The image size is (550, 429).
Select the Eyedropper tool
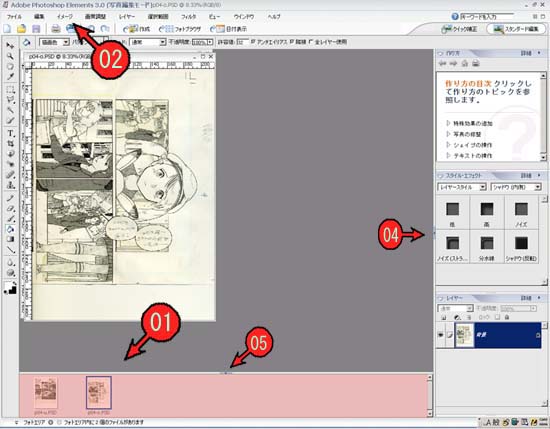click(x=10, y=76)
